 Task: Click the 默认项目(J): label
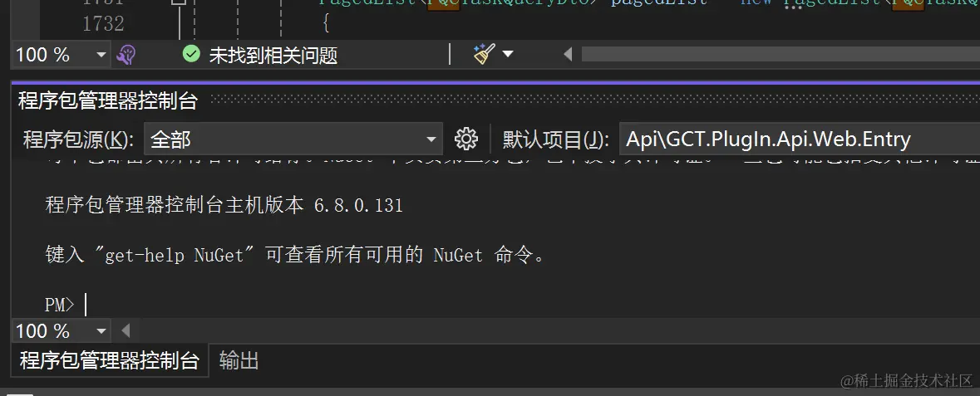[x=555, y=139]
